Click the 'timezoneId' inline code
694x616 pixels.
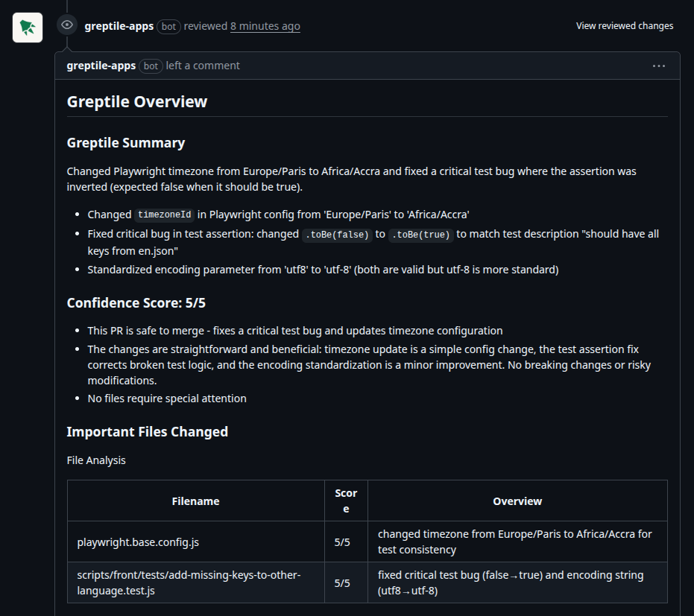[164, 215]
